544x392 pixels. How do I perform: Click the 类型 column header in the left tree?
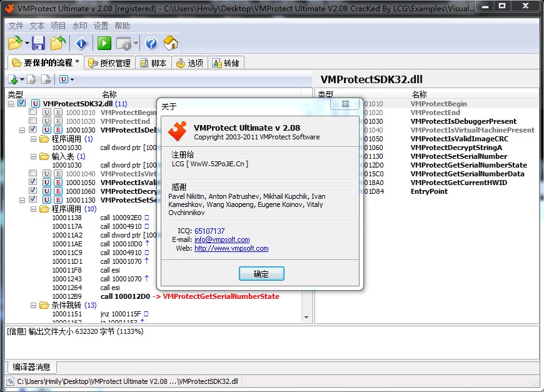point(52,94)
